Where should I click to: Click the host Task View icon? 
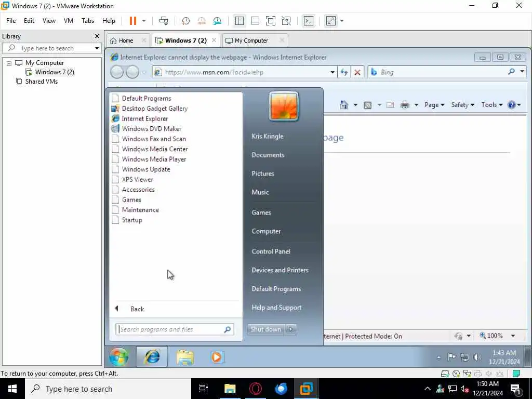(x=204, y=389)
